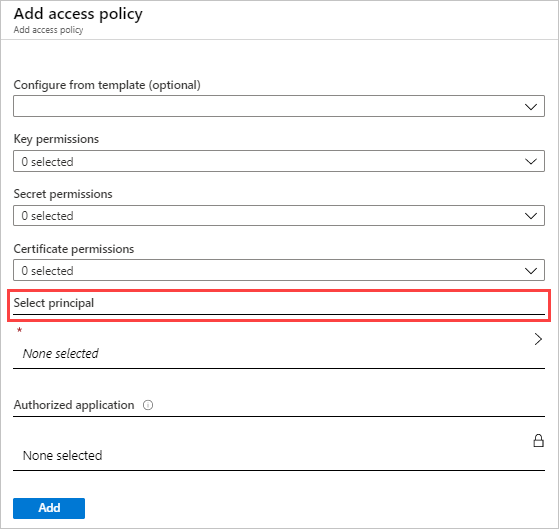Screen dimensions: 559x529
Task: Open the Configure from template dropdown
Action: point(279,106)
